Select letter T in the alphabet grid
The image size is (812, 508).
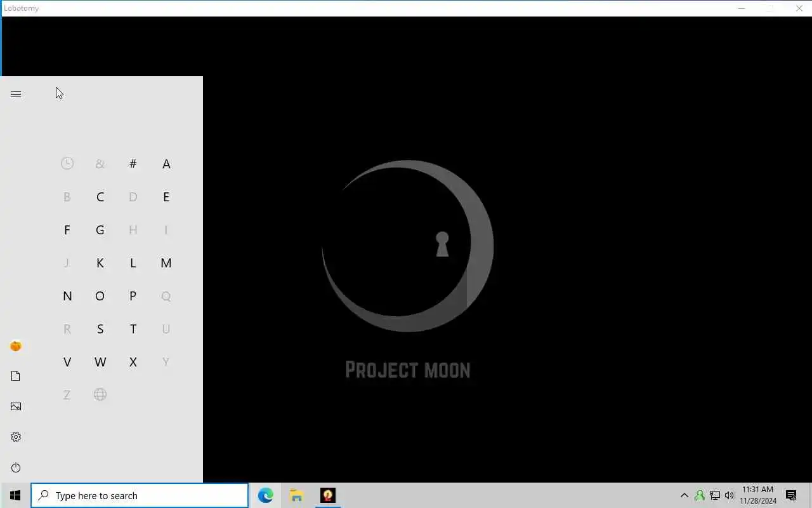point(133,329)
